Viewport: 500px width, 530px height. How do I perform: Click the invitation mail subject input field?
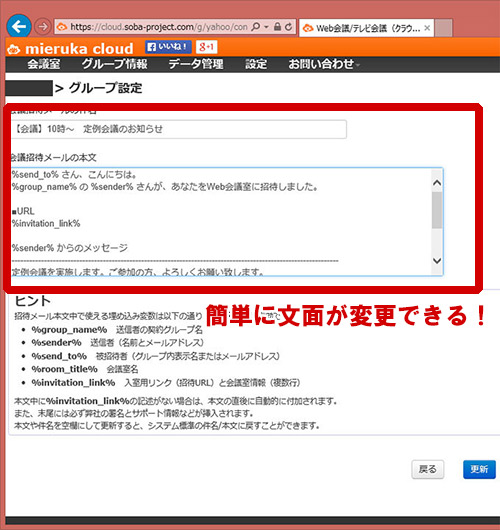click(x=178, y=129)
